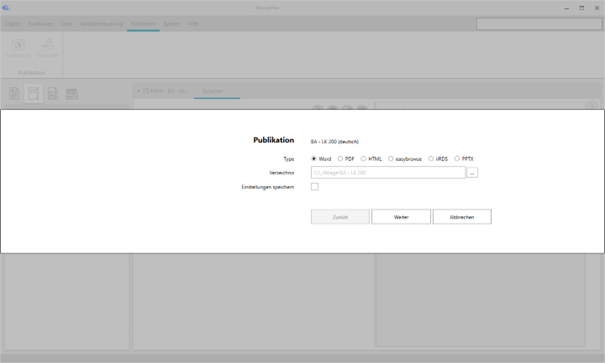The height and width of the screenshot is (363, 605).
Task: Select the iiRDS publication type
Action: click(431, 159)
